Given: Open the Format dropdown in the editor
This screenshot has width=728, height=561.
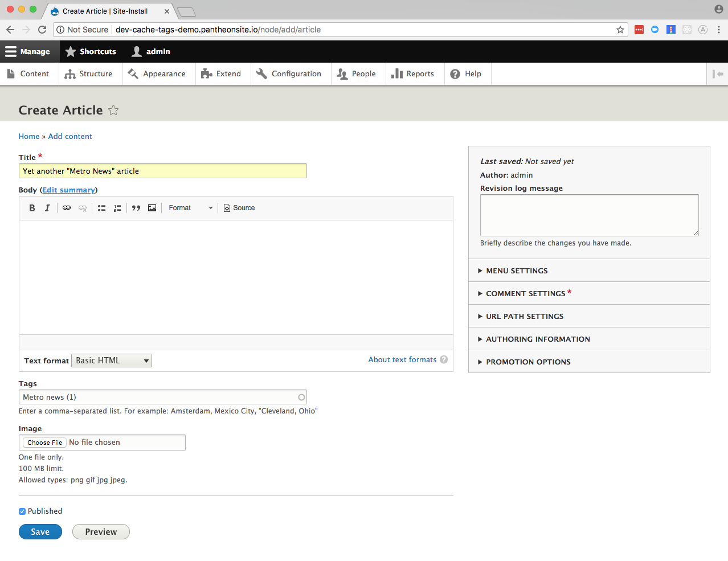Looking at the screenshot, I should click(x=189, y=207).
